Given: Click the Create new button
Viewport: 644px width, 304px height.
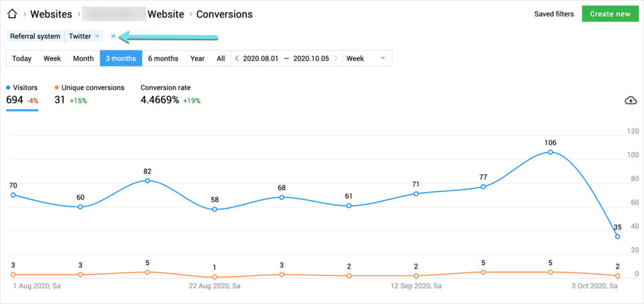Looking at the screenshot, I should [609, 14].
